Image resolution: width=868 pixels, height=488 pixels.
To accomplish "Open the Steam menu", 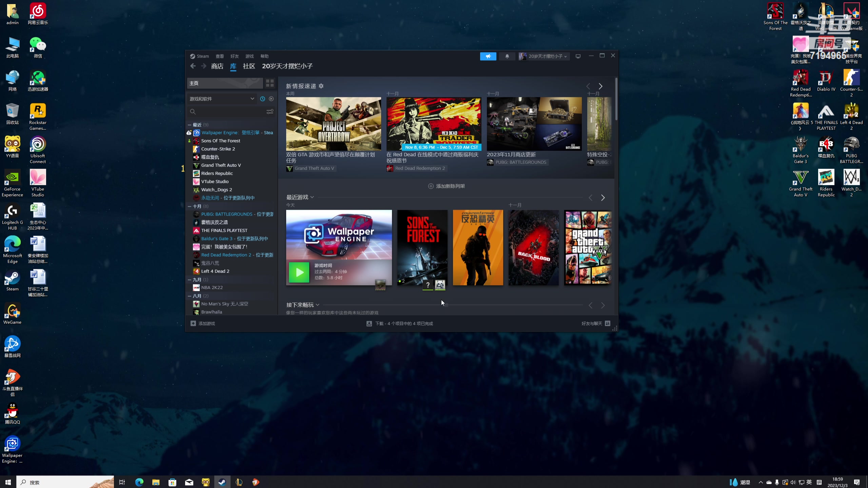I will (x=199, y=56).
